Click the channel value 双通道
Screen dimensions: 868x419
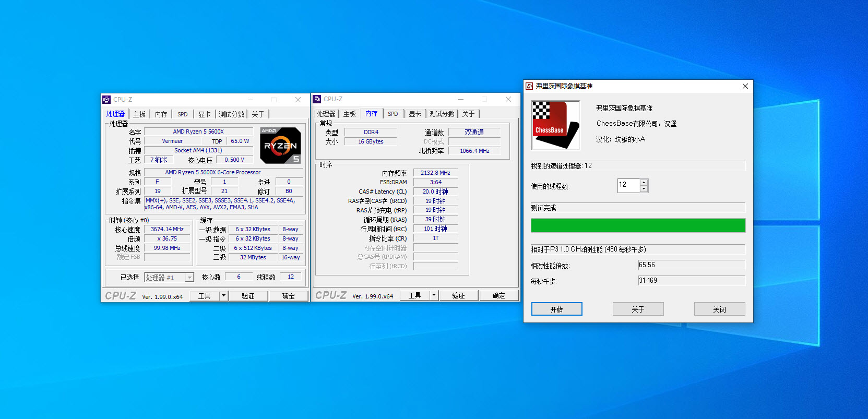(x=474, y=133)
